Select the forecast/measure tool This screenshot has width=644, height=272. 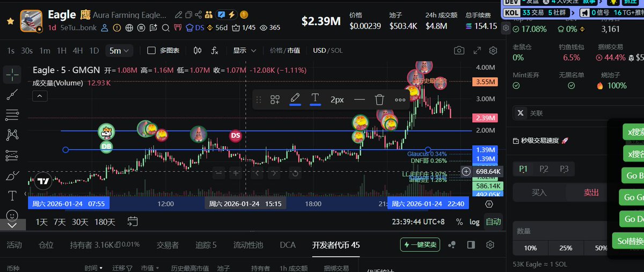12,155
